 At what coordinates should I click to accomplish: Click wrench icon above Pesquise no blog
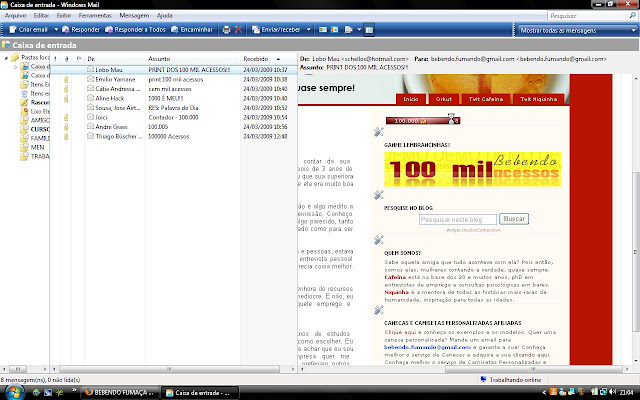pyautogui.click(x=378, y=195)
